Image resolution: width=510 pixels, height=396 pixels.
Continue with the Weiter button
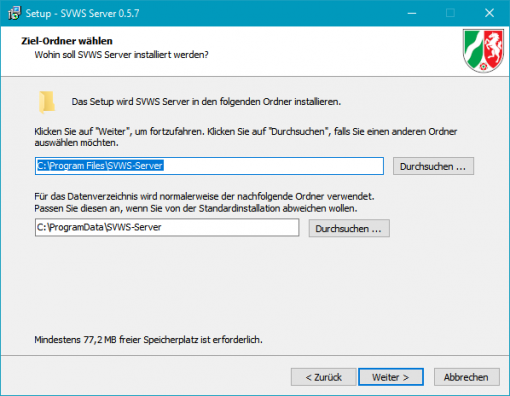pos(391,377)
